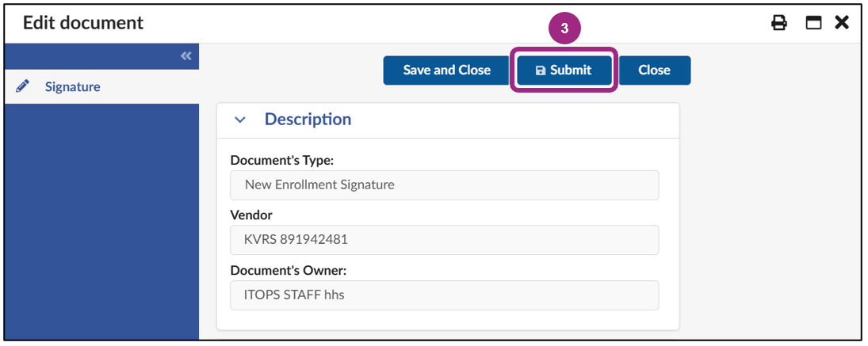
Task: Click the ITOPS STAFF hhs owner field
Action: click(444, 295)
